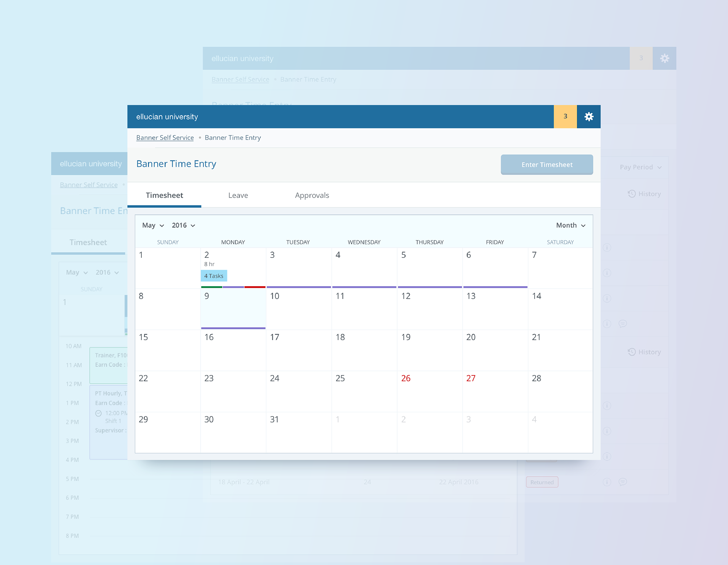Select the Timesheet tab
728x565 pixels.
pyautogui.click(x=164, y=195)
